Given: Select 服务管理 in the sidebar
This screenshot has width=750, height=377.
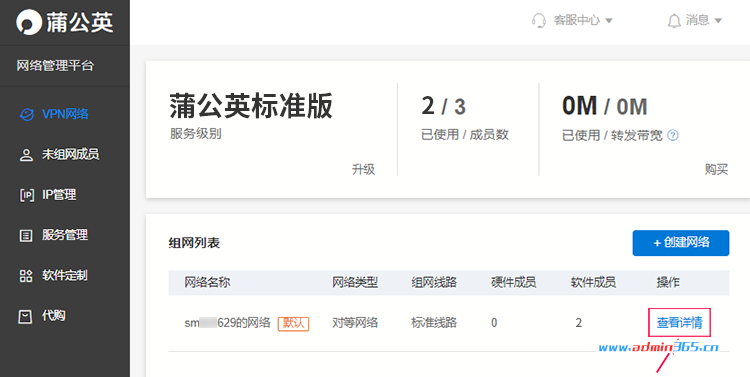Looking at the screenshot, I should click(65, 235).
